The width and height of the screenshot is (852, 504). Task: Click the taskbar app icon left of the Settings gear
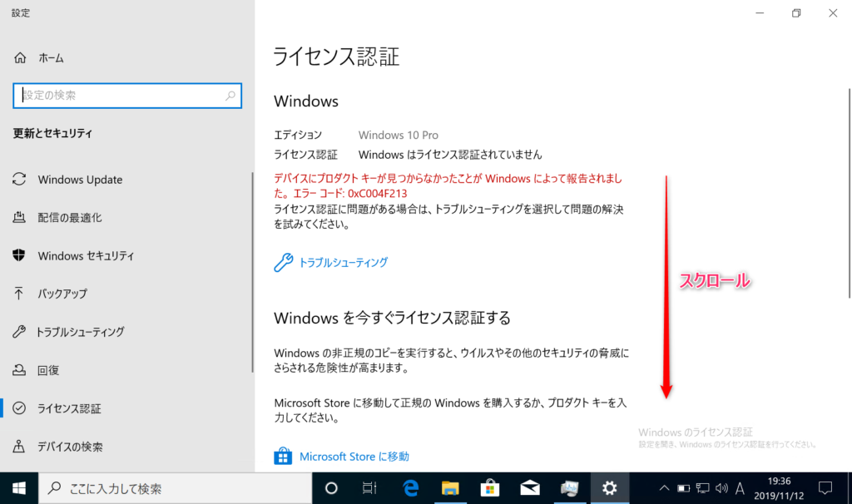tap(569, 488)
